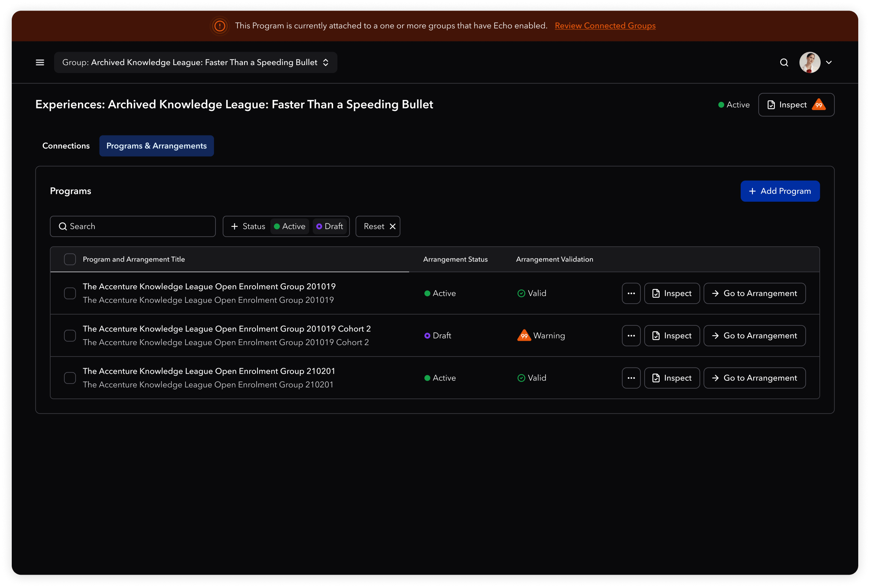The height and width of the screenshot is (588, 870).
Task: Click the Add Program button
Action: pyautogui.click(x=780, y=191)
